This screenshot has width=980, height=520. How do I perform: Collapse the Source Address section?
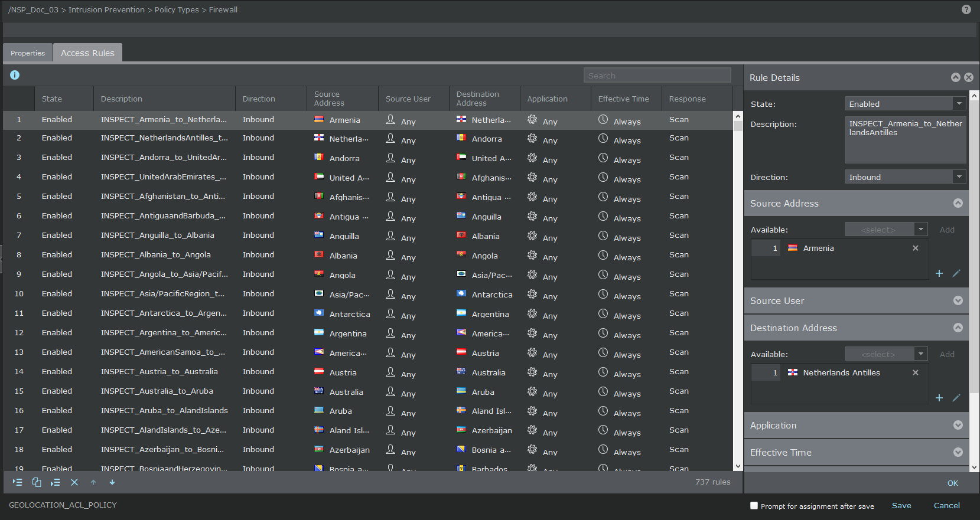click(x=958, y=203)
